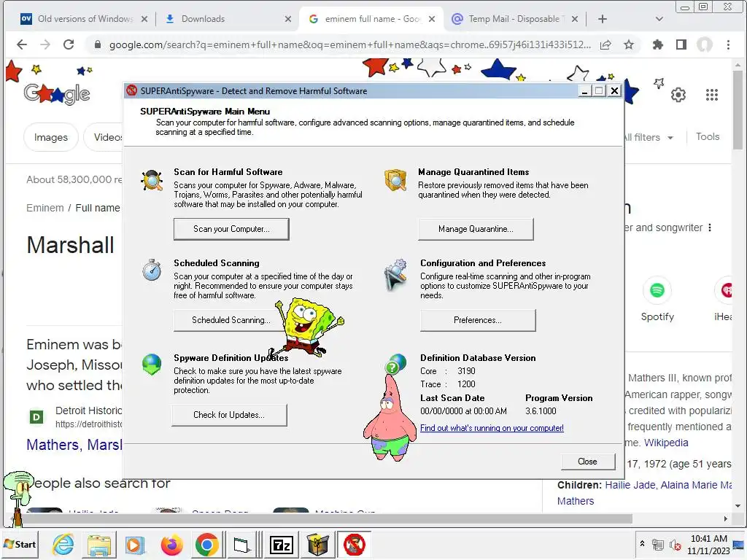
Task: Open Chrome three-dot menu
Action: (x=728, y=44)
